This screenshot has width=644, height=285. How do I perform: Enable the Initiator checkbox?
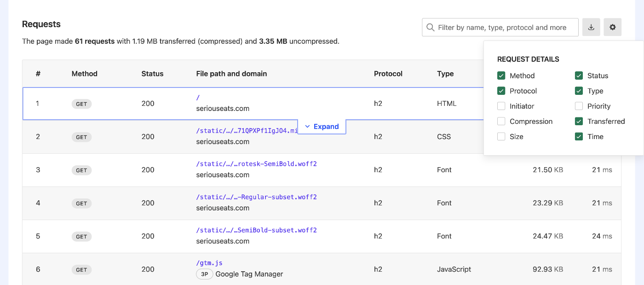(501, 106)
